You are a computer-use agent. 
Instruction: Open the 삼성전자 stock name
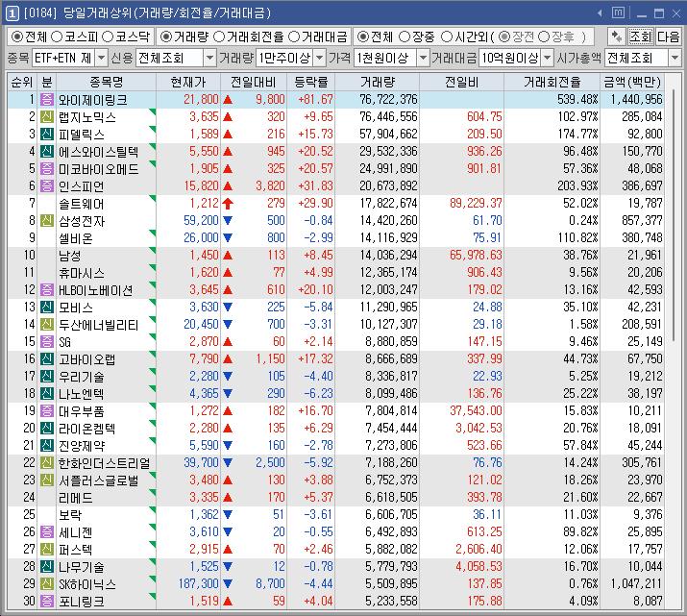pos(82,221)
